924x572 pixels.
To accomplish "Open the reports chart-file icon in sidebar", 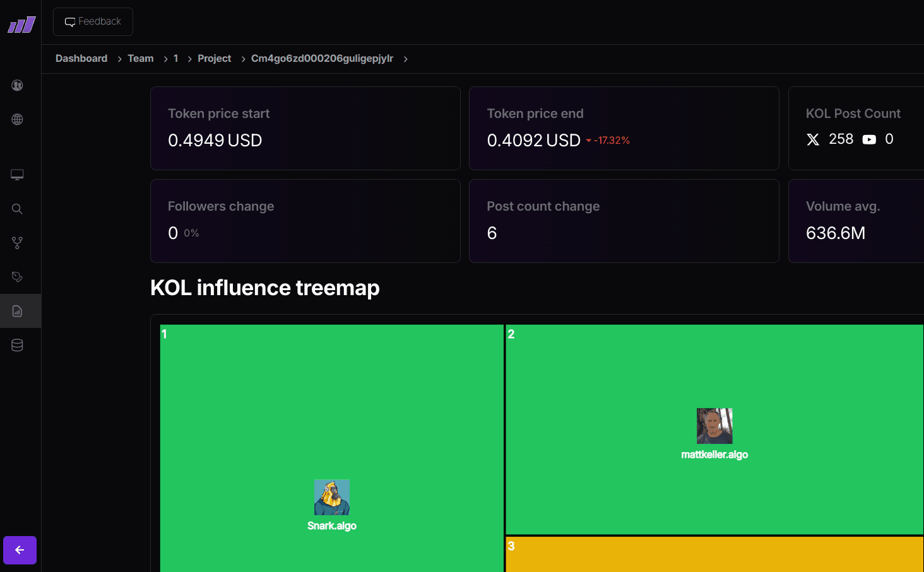I will click(17, 311).
